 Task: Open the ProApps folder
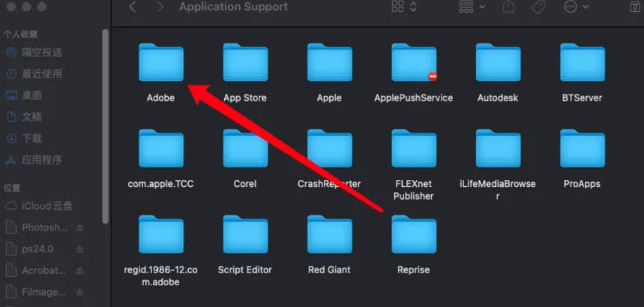[583, 149]
